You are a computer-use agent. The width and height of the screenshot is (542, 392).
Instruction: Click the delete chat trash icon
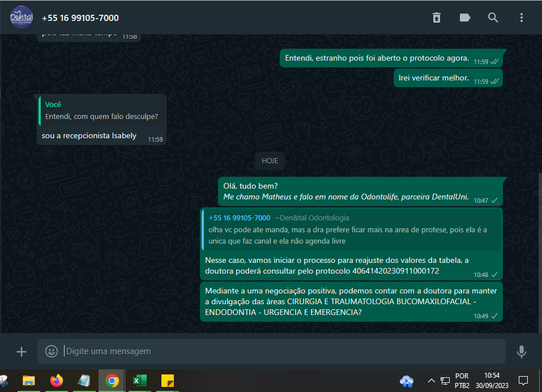click(437, 18)
